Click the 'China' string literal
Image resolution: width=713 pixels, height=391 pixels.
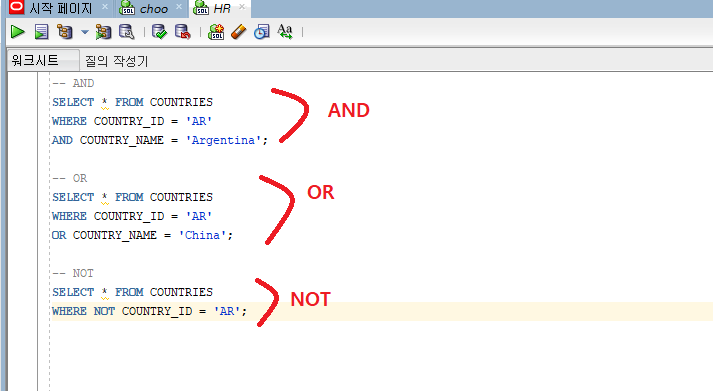point(202,236)
